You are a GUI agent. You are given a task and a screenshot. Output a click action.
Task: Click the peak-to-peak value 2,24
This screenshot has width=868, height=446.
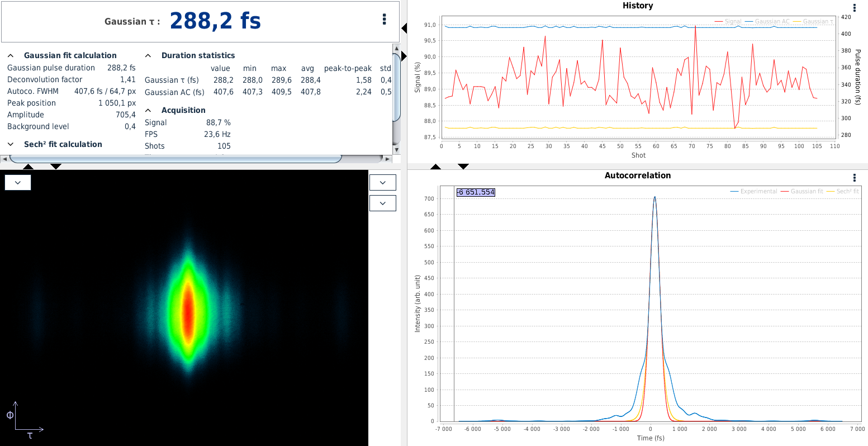point(364,92)
